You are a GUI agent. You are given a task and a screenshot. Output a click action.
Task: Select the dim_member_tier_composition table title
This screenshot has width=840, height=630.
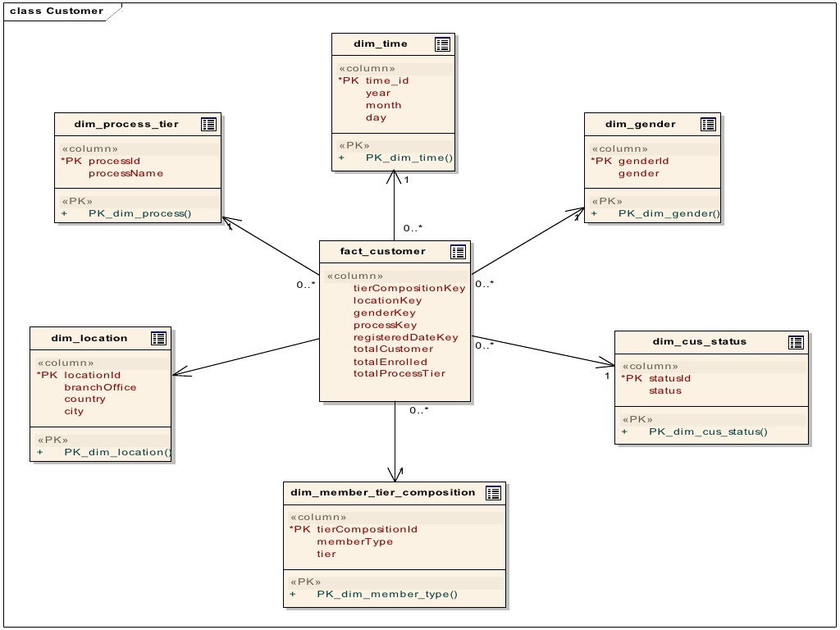tap(382, 492)
